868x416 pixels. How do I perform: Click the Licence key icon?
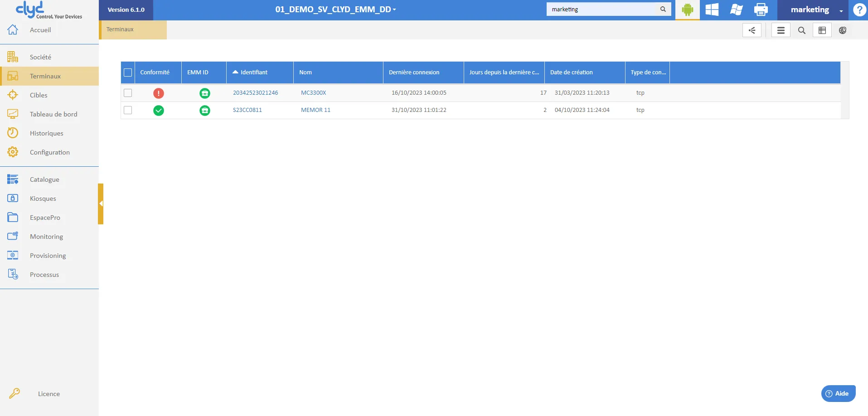click(15, 393)
